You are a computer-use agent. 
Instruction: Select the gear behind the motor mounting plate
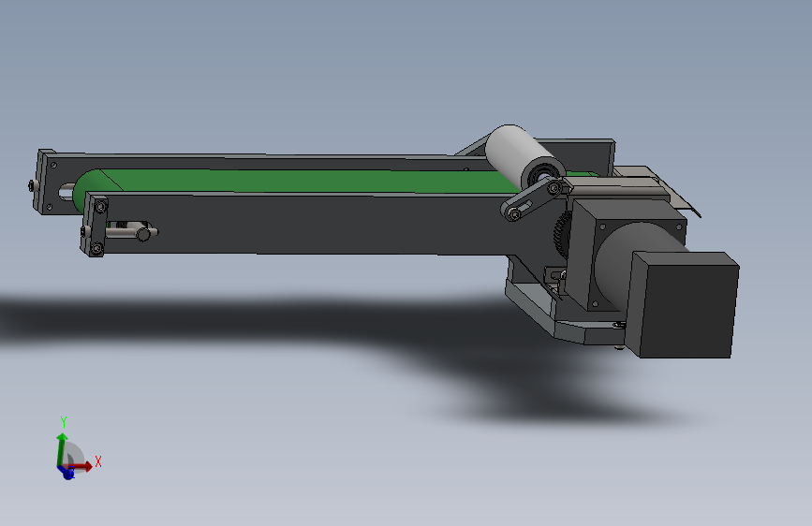point(562,236)
